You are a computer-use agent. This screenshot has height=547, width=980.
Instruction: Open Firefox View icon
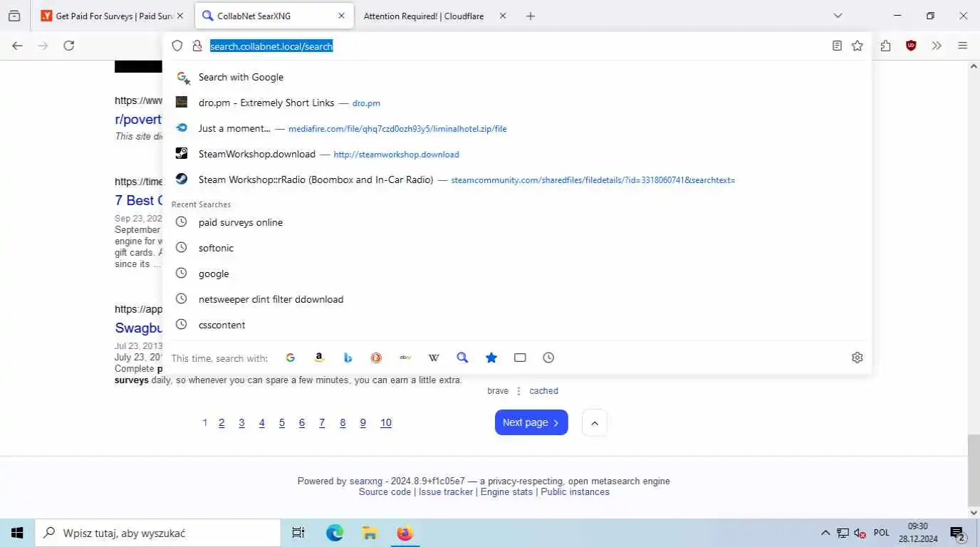pyautogui.click(x=14, y=16)
